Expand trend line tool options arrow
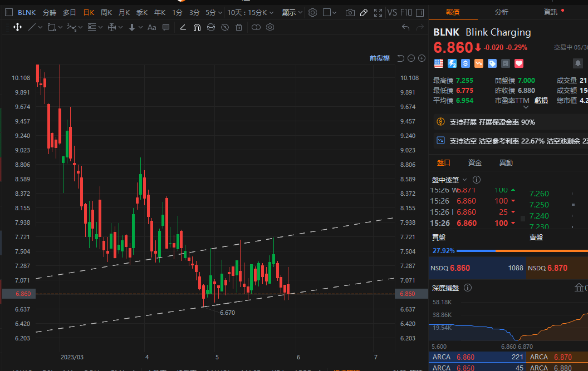The image size is (588, 371). tap(41, 27)
